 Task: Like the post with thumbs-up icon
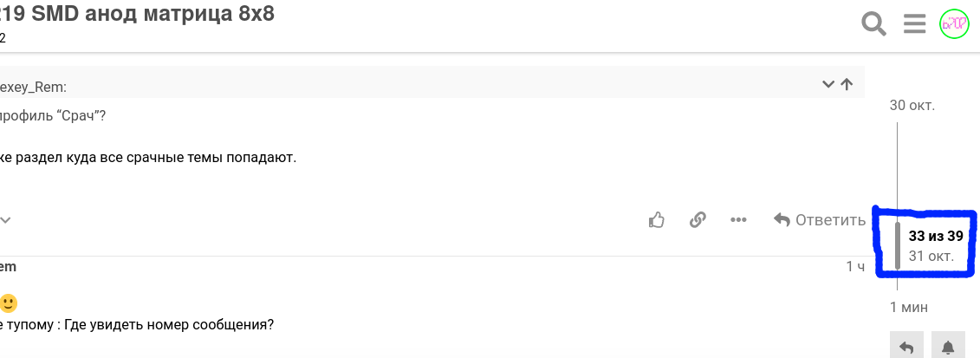click(x=656, y=220)
